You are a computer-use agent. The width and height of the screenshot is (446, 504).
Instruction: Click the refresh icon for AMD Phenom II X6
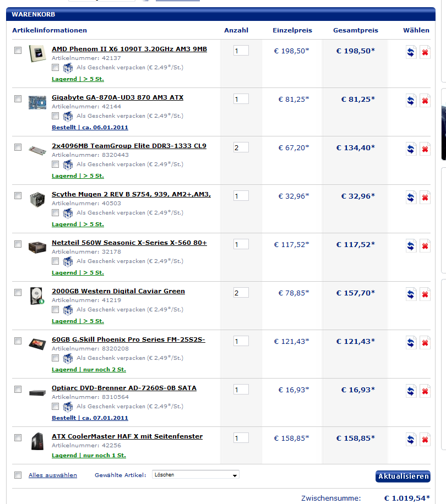click(411, 52)
